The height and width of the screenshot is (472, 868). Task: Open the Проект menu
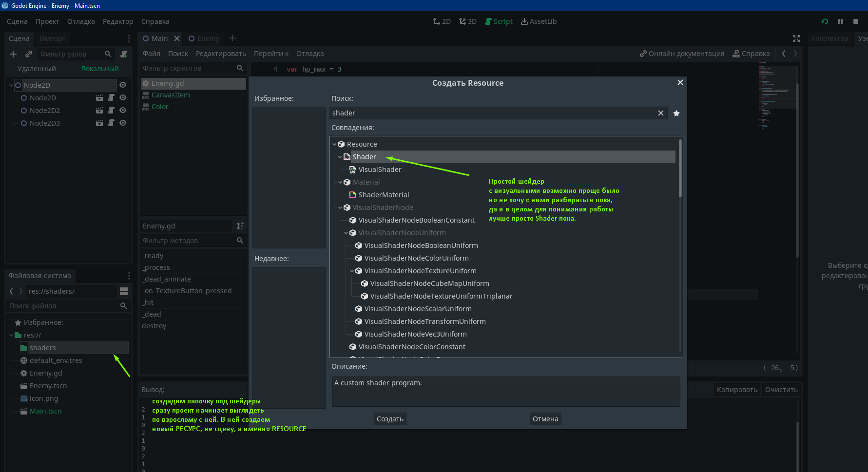[47, 21]
